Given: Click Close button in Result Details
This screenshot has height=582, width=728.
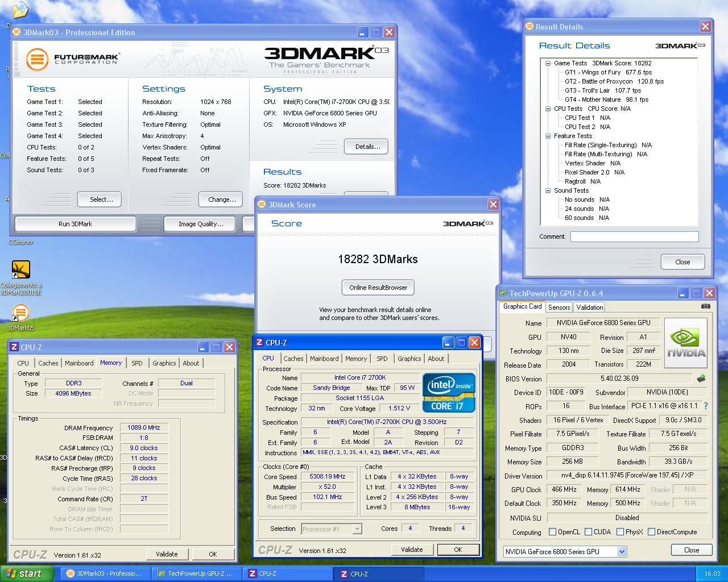Looking at the screenshot, I should pos(682,262).
